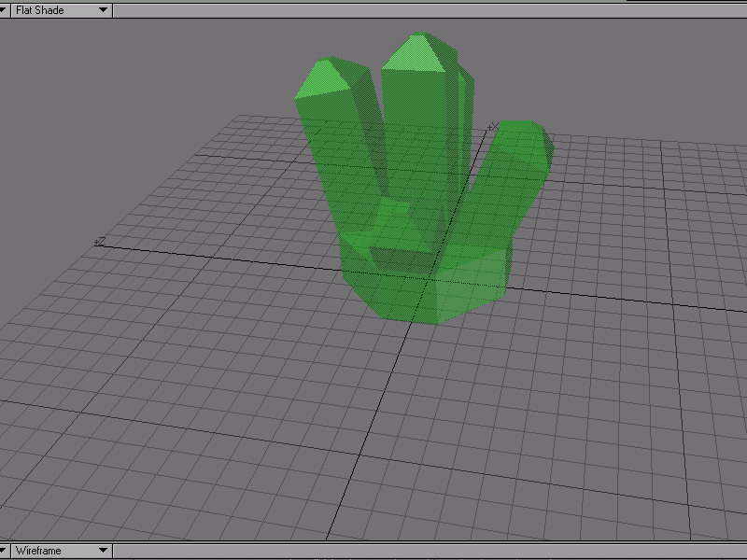Open the Wireframe display mode dropdown
The image size is (747, 560).
[x=62, y=551]
